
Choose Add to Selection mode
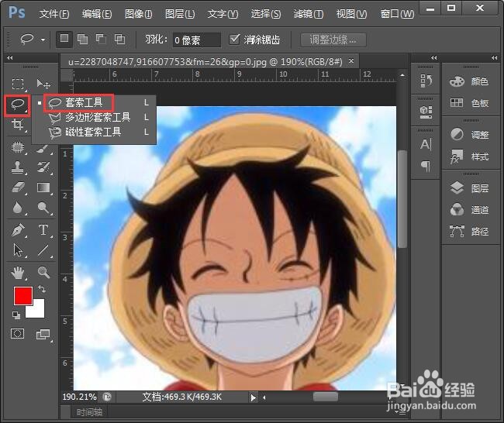point(83,40)
